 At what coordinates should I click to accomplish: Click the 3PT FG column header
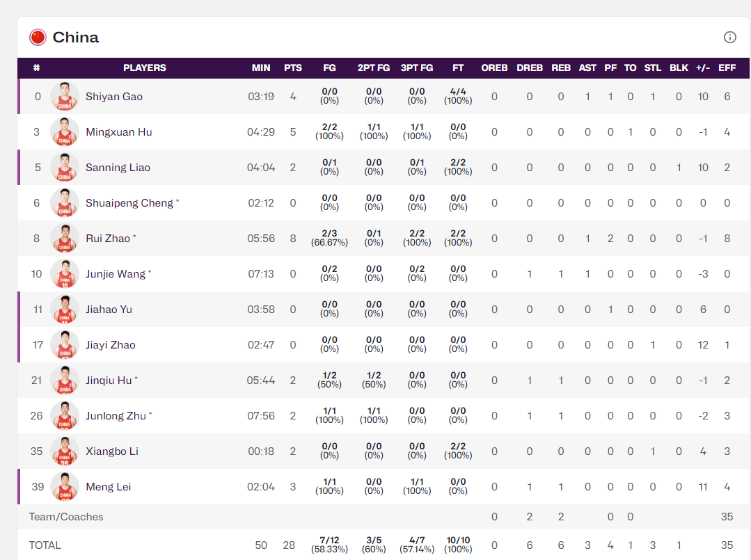coord(416,68)
